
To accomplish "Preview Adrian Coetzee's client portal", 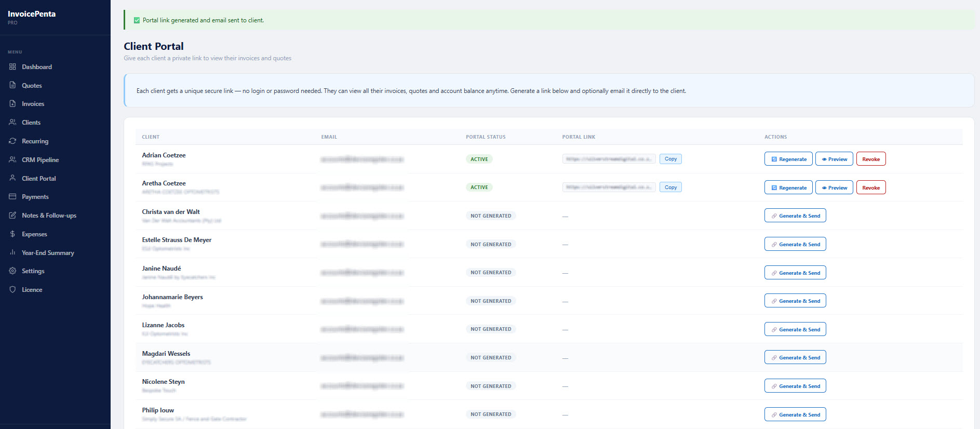I will 834,159.
